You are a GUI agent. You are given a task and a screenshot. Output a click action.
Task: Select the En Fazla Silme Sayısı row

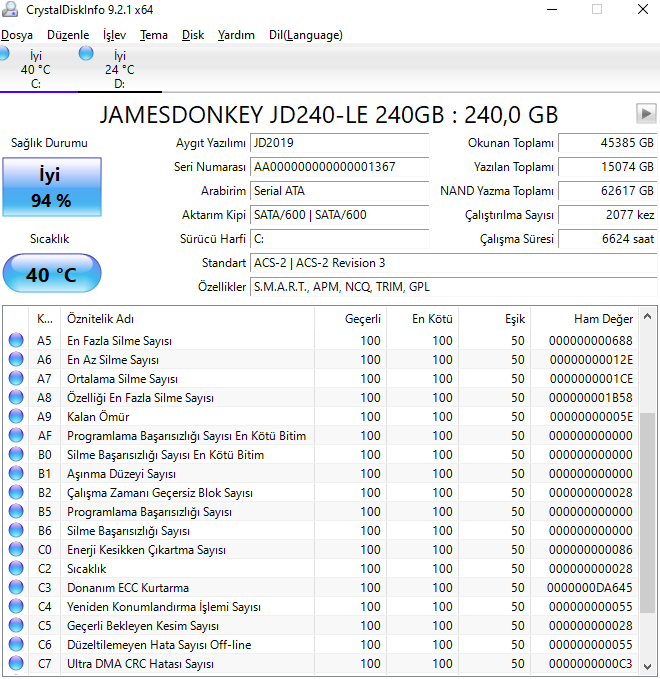tap(321, 341)
